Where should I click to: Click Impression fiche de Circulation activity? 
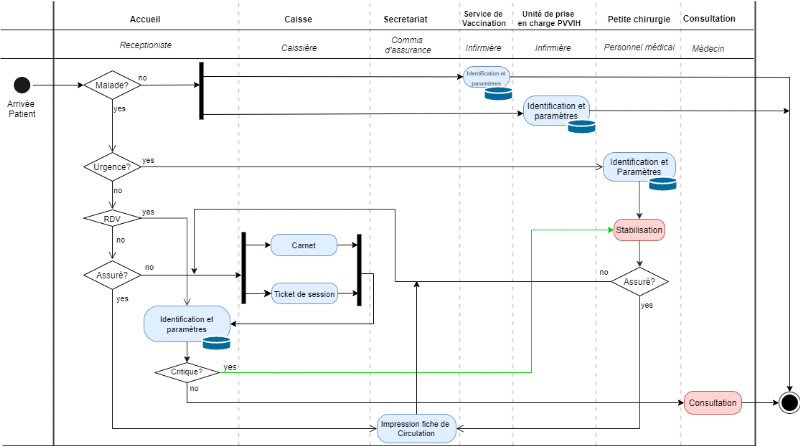point(416,429)
